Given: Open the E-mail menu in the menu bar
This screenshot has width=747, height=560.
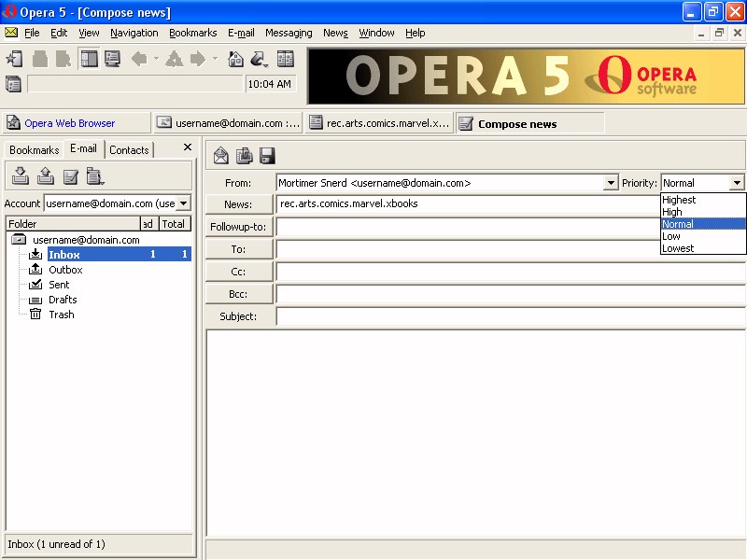Looking at the screenshot, I should pos(241,33).
